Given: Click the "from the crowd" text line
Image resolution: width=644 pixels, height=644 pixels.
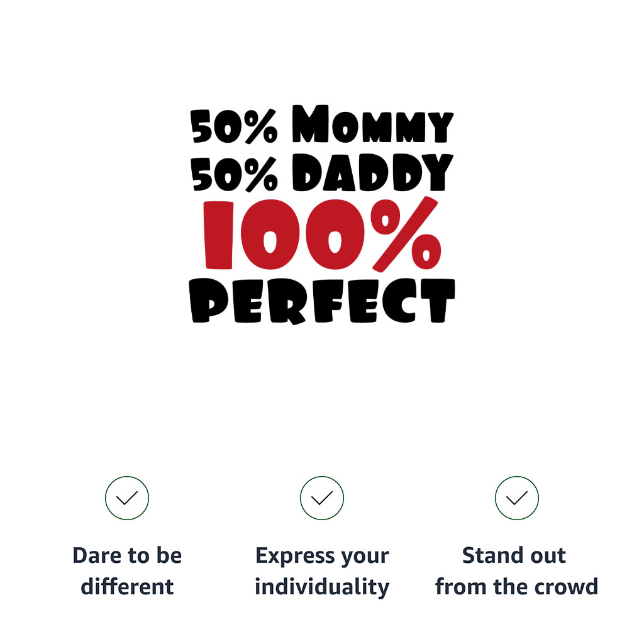Looking at the screenshot, I should click(516, 587).
